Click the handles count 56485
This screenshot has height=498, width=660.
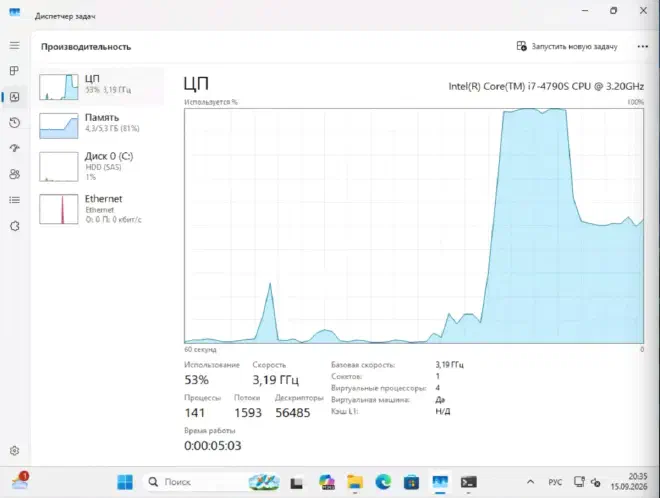pyautogui.click(x=293, y=413)
